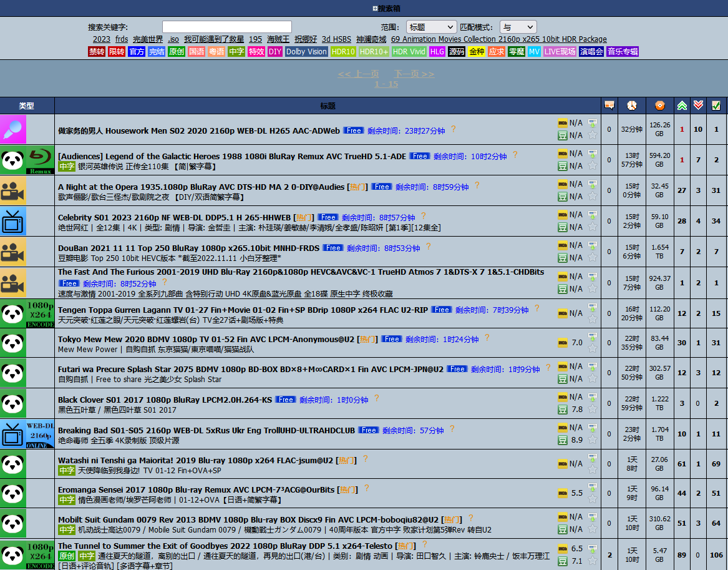Sort by the leechers down-arrow icon
Screen dimensions: 728x570
698,106
